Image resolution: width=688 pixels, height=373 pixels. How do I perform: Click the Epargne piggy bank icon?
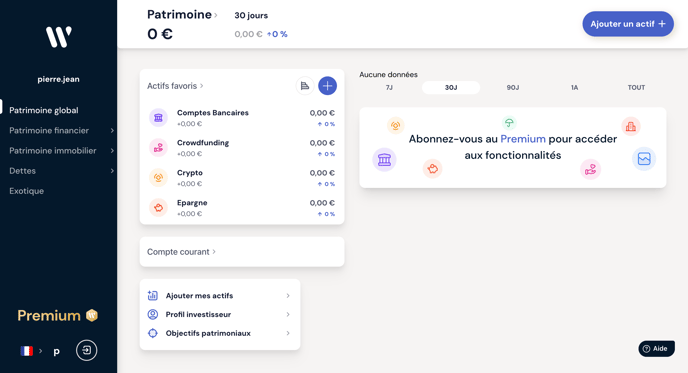point(158,208)
